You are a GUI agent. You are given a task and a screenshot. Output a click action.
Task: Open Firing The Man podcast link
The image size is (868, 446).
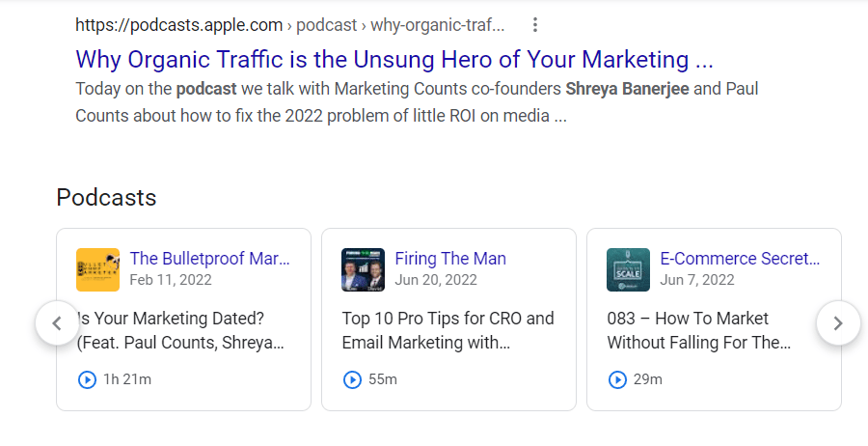pyautogui.click(x=449, y=259)
